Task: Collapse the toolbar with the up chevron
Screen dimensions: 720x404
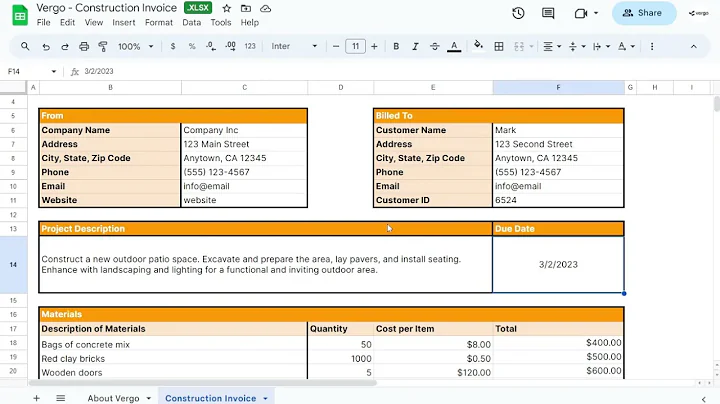Action: 693,46
